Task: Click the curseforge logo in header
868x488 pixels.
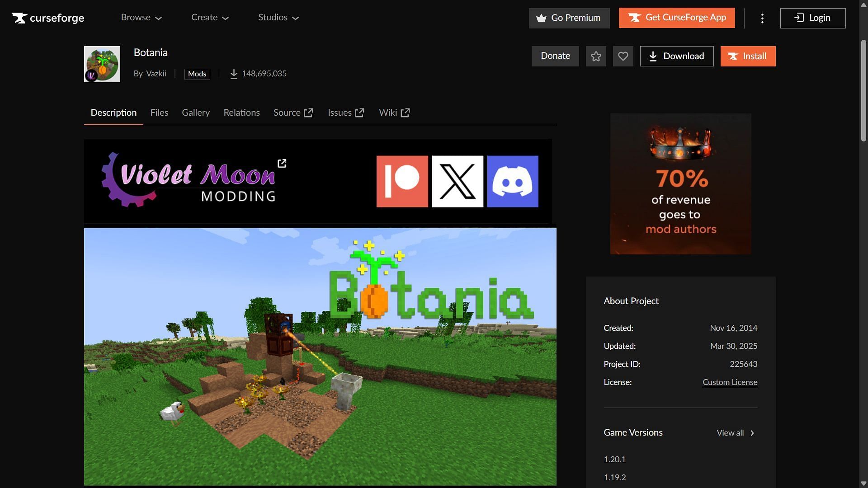Action: 48,18
